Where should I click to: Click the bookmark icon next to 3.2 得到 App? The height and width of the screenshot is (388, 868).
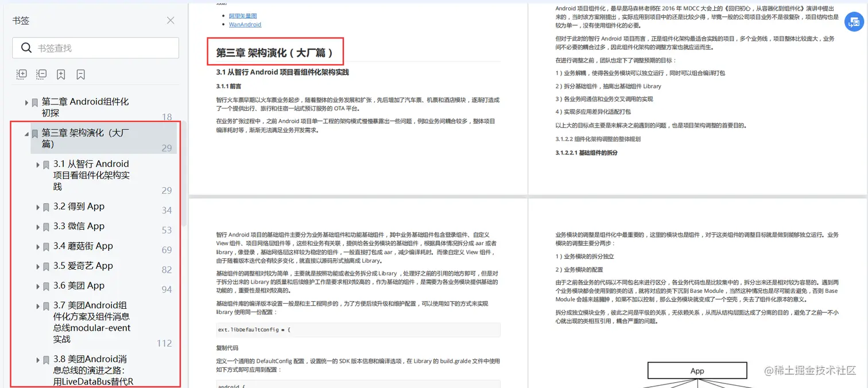46,207
